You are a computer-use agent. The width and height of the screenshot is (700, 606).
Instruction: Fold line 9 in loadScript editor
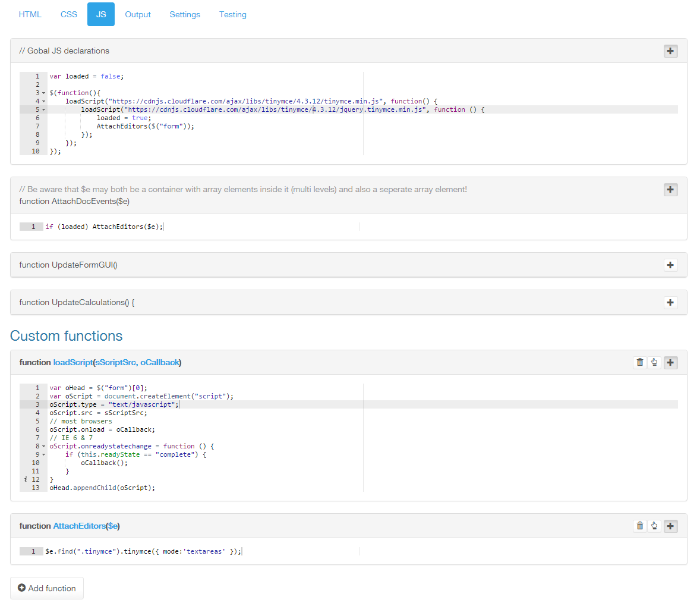(x=44, y=454)
